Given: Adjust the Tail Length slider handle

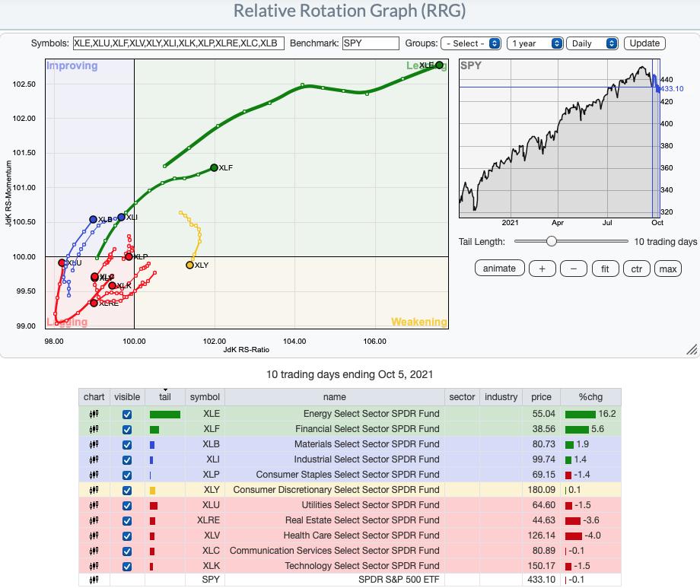Looking at the screenshot, I should coord(552,241).
